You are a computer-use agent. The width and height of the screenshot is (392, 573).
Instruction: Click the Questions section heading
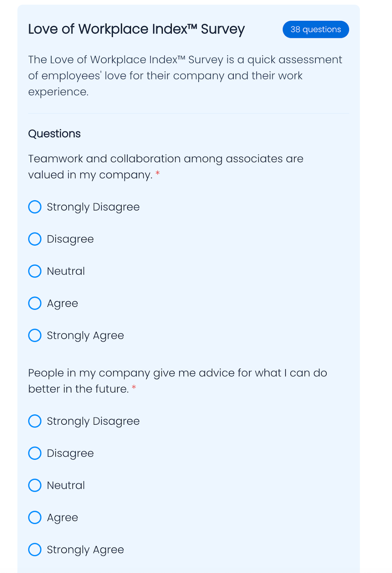pyautogui.click(x=54, y=134)
